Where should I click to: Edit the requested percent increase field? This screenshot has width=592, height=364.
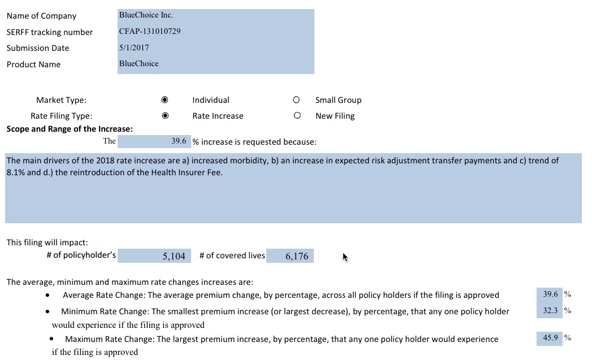154,141
